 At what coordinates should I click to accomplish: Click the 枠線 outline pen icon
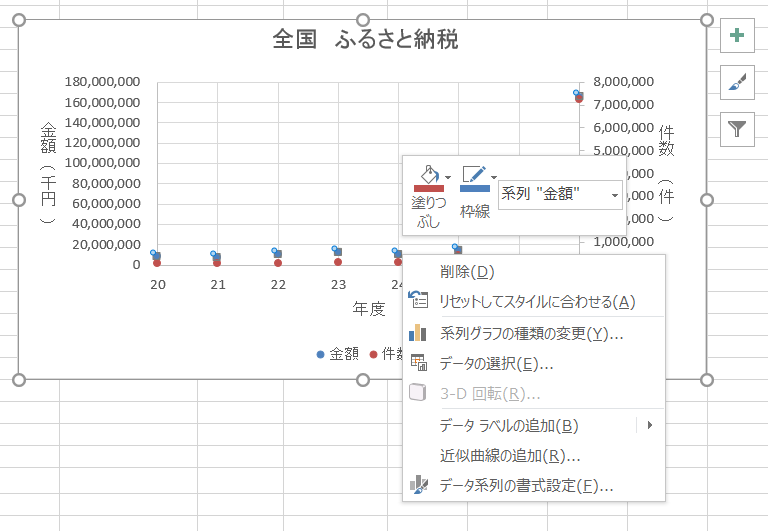coord(474,174)
